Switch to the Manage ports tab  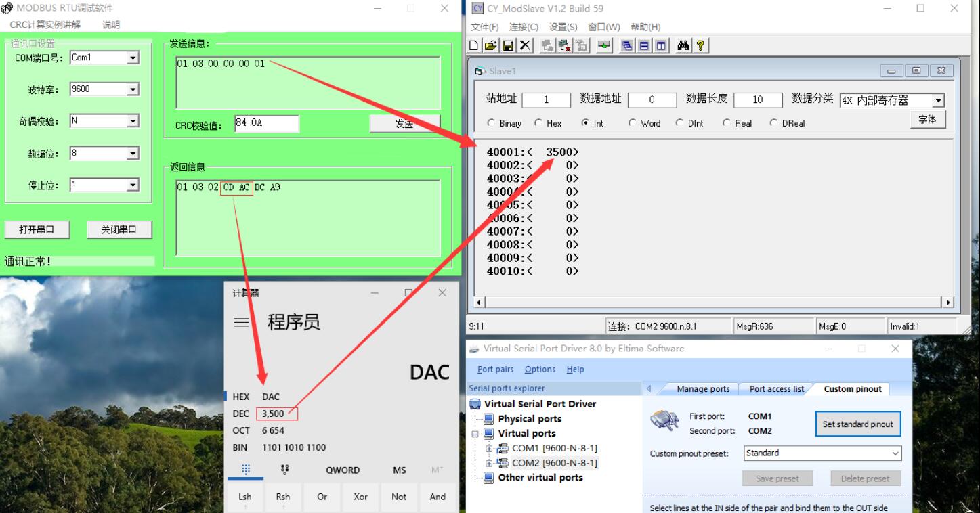point(702,389)
